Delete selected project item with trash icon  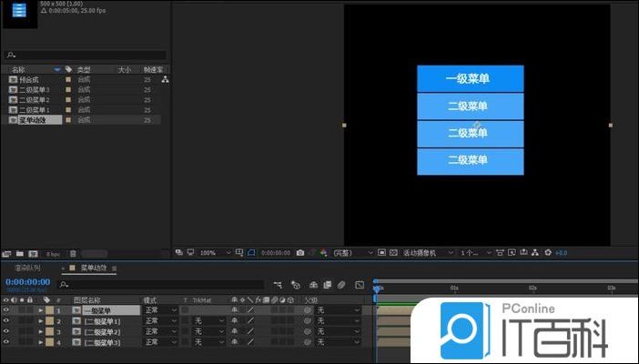(x=73, y=254)
